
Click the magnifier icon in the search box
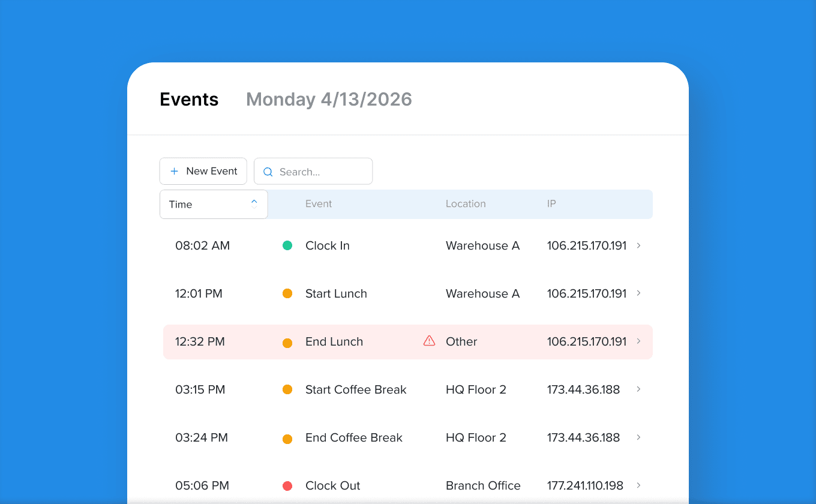tap(268, 172)
